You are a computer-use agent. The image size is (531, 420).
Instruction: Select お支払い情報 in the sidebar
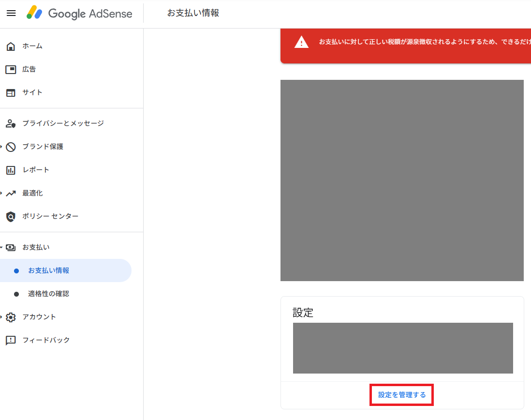tap(48, 270)
